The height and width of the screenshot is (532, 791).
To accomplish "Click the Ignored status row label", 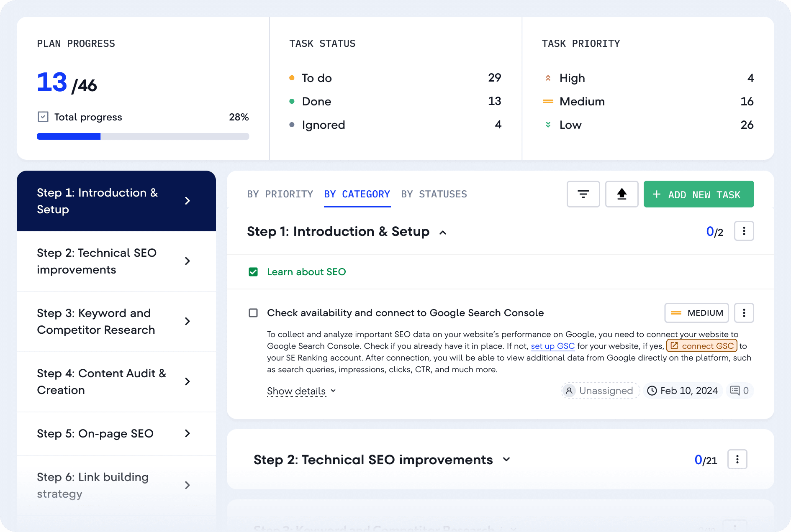I will (x=324, y=125).
